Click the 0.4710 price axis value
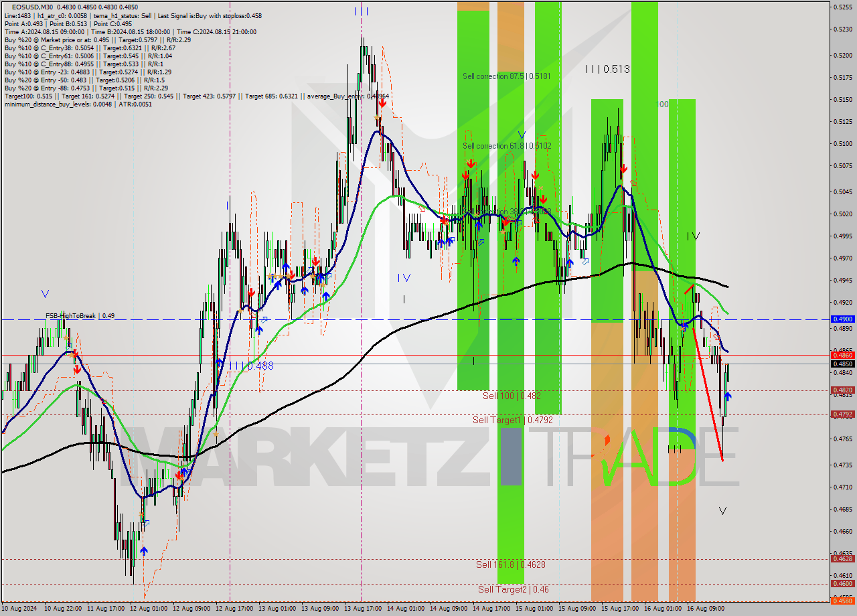The height and width of the screenshot is (616, 857). (x=843, y=487)
